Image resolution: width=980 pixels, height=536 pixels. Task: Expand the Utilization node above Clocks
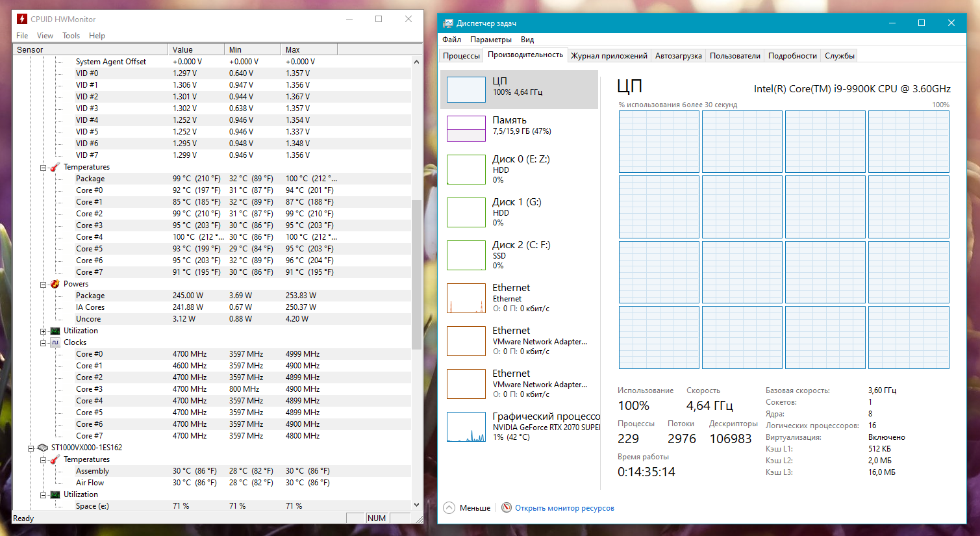pyautogui.click(x=44, y=331)
